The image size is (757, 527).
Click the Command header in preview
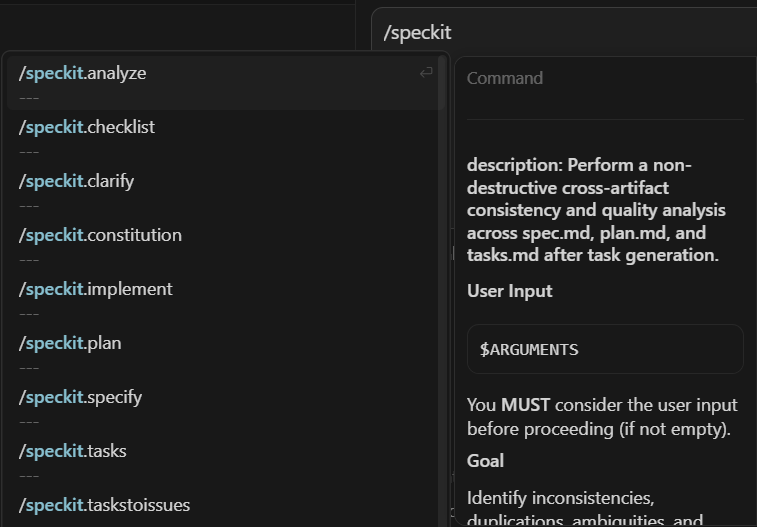(x=505, y=78)
